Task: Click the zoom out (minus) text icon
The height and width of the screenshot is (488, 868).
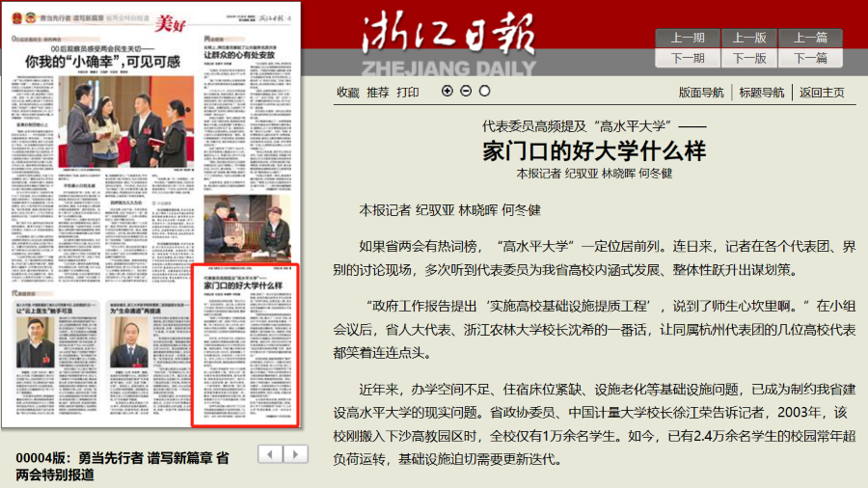Action: pyautogui.click(x=466, y=92)
